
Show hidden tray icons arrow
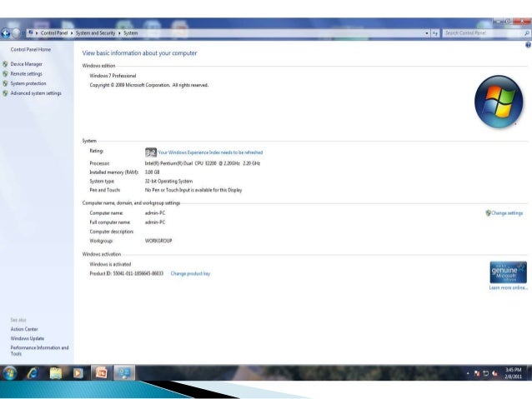click(x=468, y=373)
